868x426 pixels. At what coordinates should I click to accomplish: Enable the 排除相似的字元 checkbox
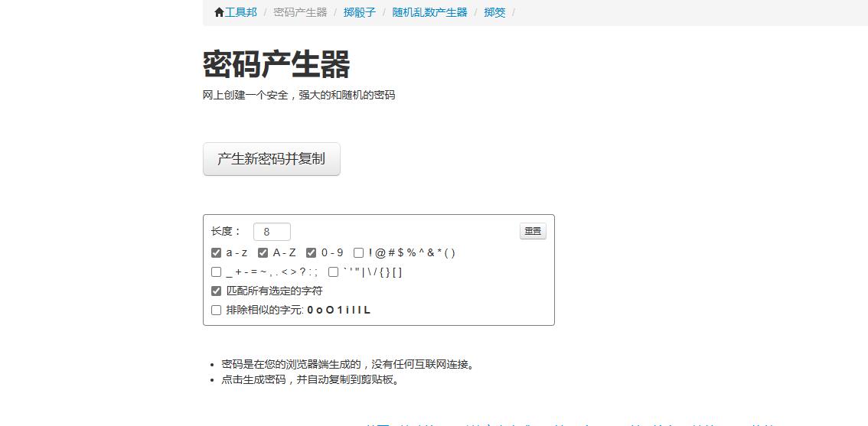(x=217, y=310)
